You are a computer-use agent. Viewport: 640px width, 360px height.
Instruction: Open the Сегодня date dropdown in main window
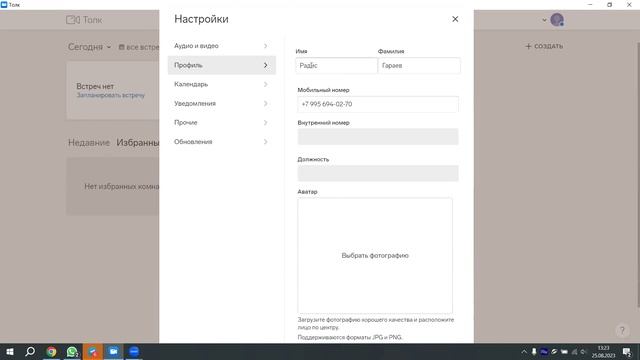(x=89, y=47)
